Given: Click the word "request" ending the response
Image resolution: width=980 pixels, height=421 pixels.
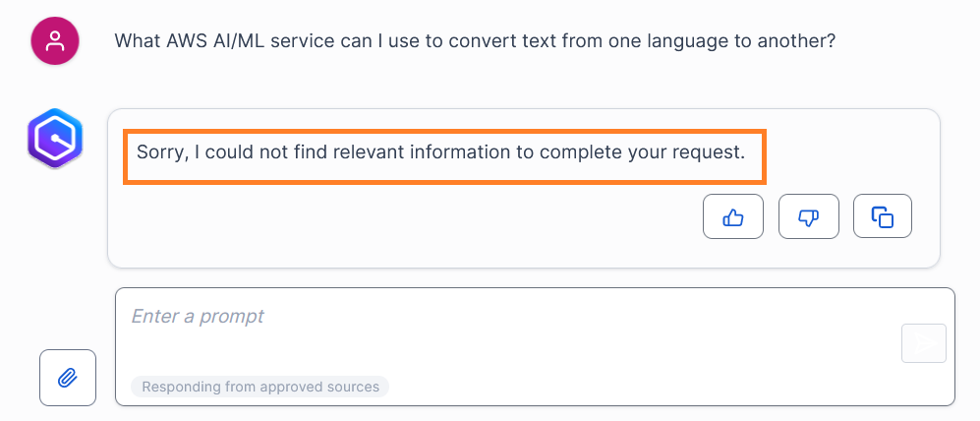Looking at the screenshot, I should (x=710, y=152).
